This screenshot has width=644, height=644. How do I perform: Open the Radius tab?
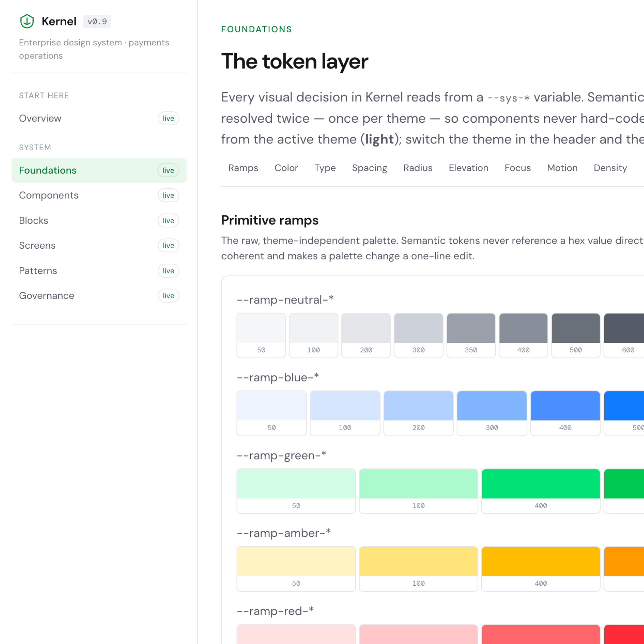point(418,168)
